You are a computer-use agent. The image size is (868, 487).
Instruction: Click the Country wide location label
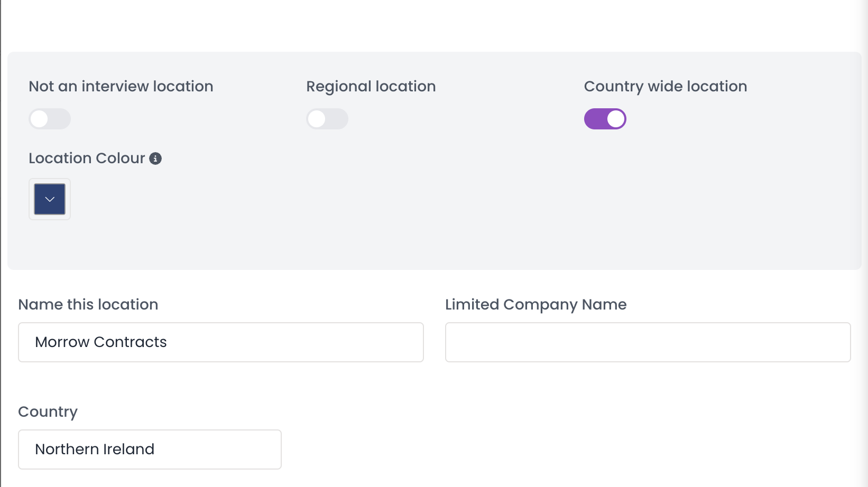point(666,87)
